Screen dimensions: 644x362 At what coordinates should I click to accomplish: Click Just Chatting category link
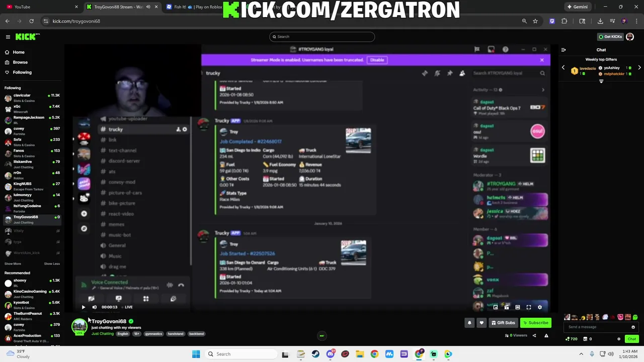coord(103,334)
